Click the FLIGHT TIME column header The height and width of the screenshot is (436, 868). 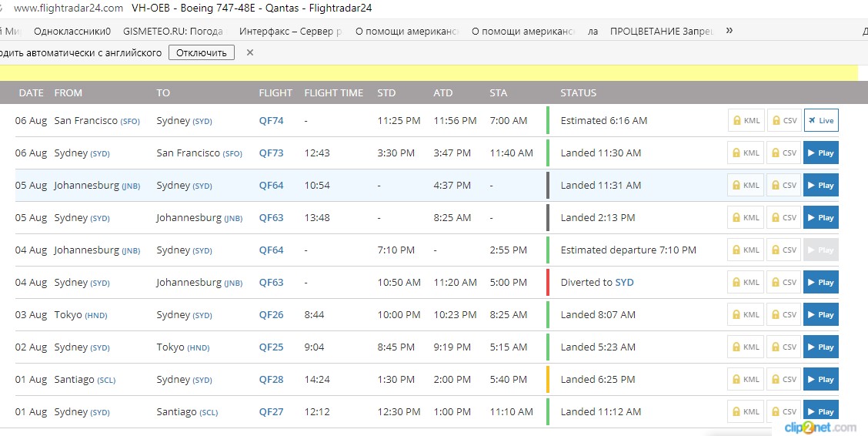[x=334, y=93]
